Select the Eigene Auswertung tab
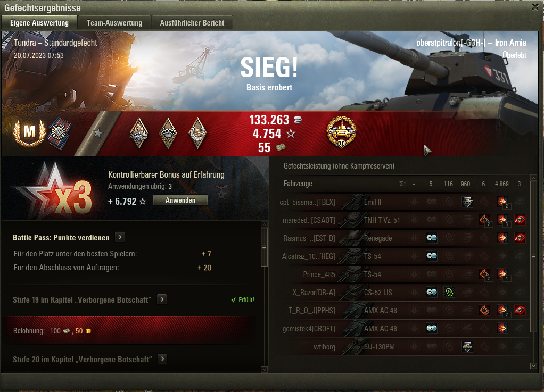This screenshot has width=544, height=392. (x=39, y=22)
